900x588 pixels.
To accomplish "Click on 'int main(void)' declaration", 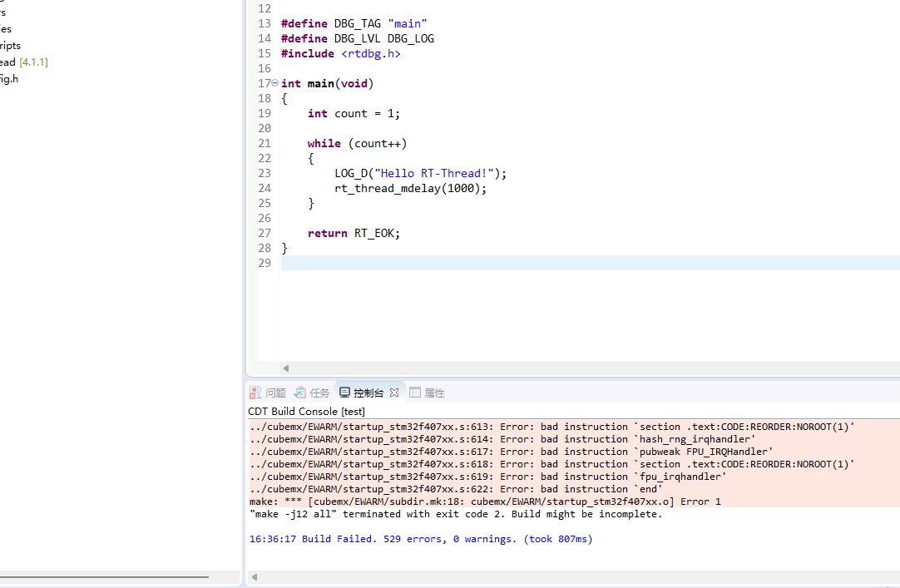I will 327,83.
